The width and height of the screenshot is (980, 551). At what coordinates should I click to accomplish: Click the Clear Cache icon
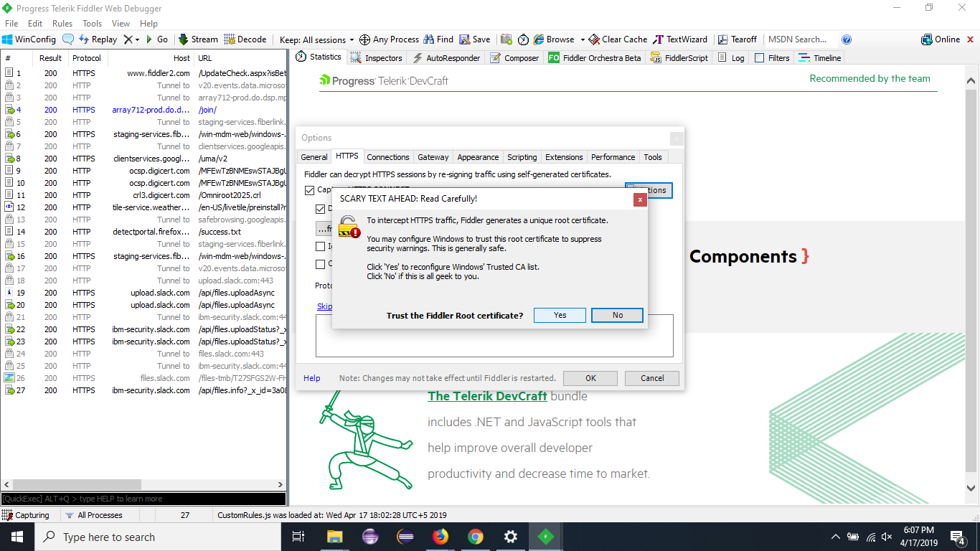[x=594, y=39]
